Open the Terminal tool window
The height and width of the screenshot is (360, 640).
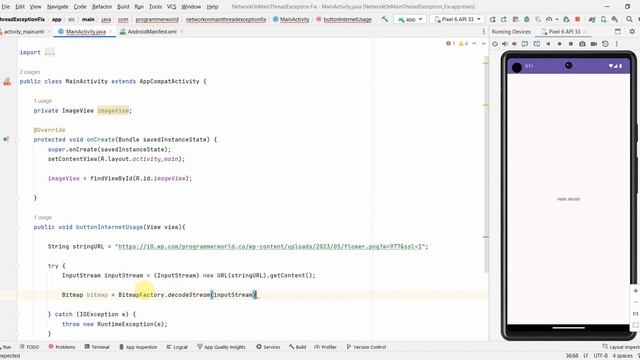point(97,347)
